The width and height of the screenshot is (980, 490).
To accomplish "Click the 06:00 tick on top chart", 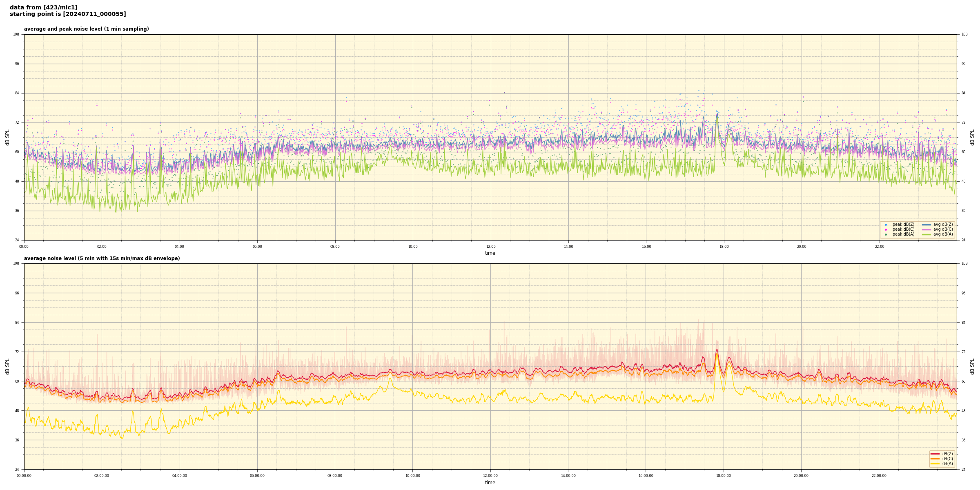I will (x=257, y=247).
